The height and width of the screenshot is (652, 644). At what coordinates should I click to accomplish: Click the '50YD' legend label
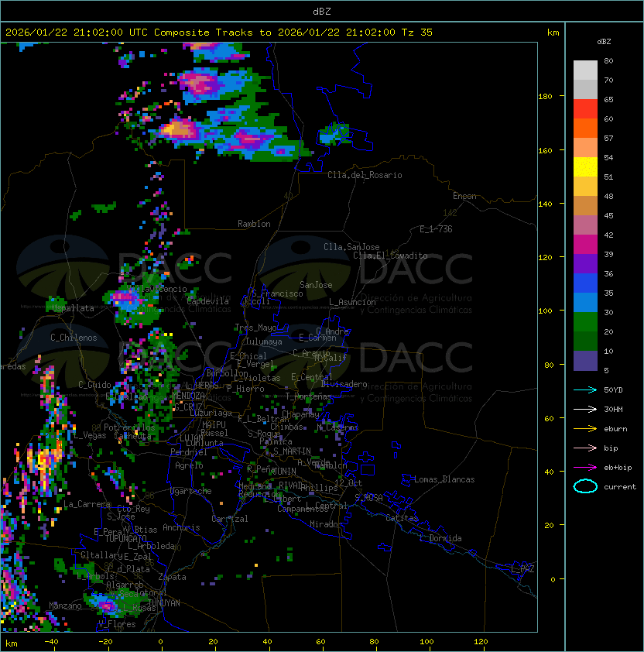pos(613,389)
